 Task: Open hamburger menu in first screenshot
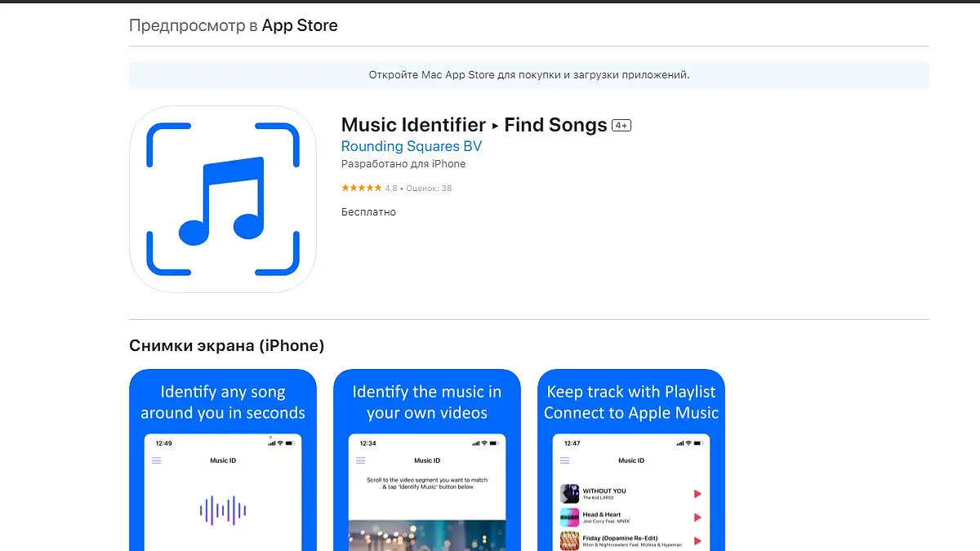pyautogui.click(x=157, y=460)
